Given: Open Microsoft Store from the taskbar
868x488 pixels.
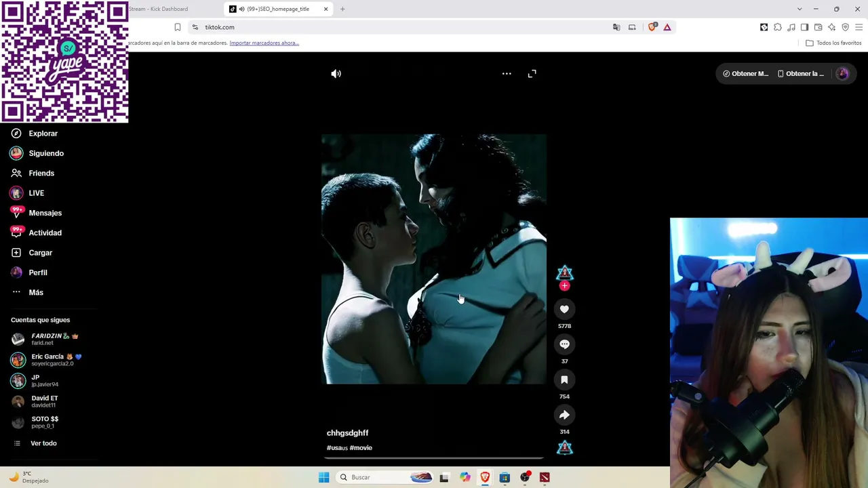Looking at the screenshot, I should [x=505, y=477].
